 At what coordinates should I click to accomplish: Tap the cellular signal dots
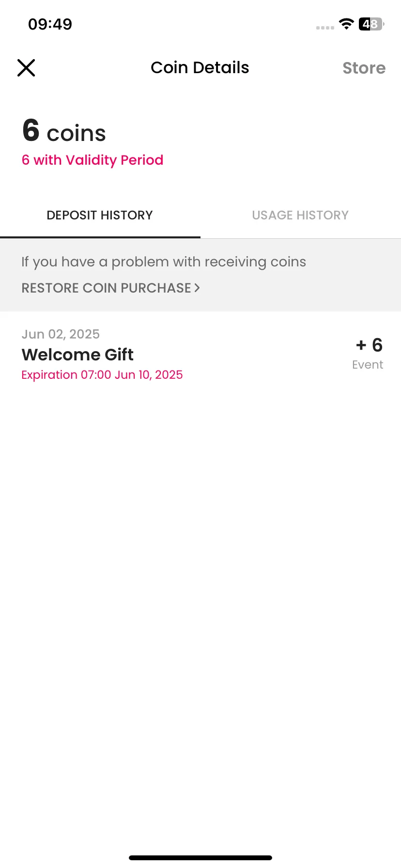(325, 28)
